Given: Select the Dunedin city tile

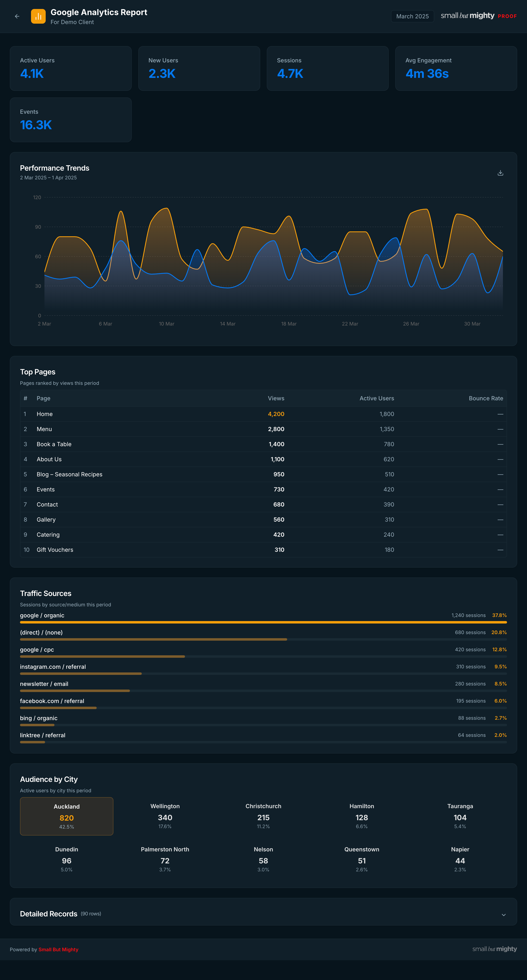Looking at the screenshot, I should pos(67,859).
